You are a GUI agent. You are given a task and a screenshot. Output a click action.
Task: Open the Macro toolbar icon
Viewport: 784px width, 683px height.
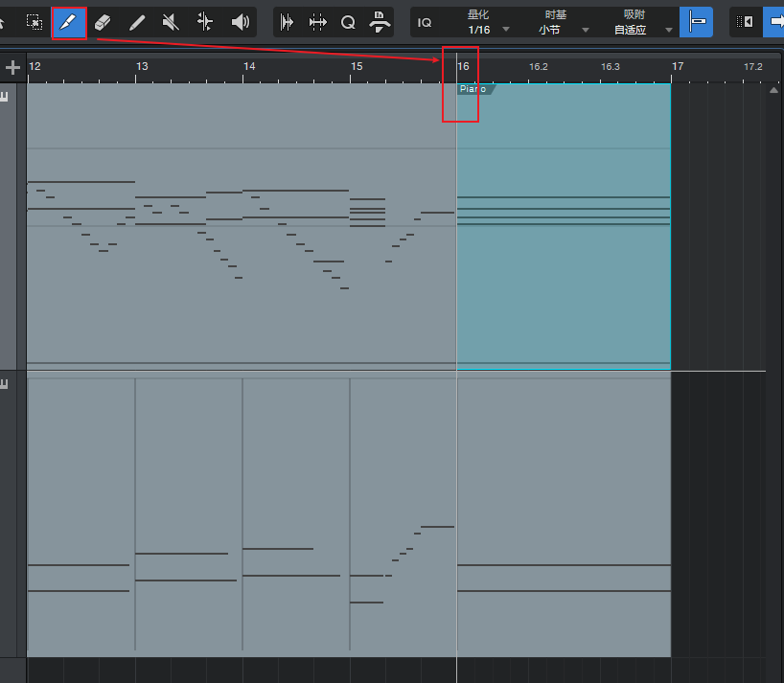pyautogui.click(x=380, y=22)
